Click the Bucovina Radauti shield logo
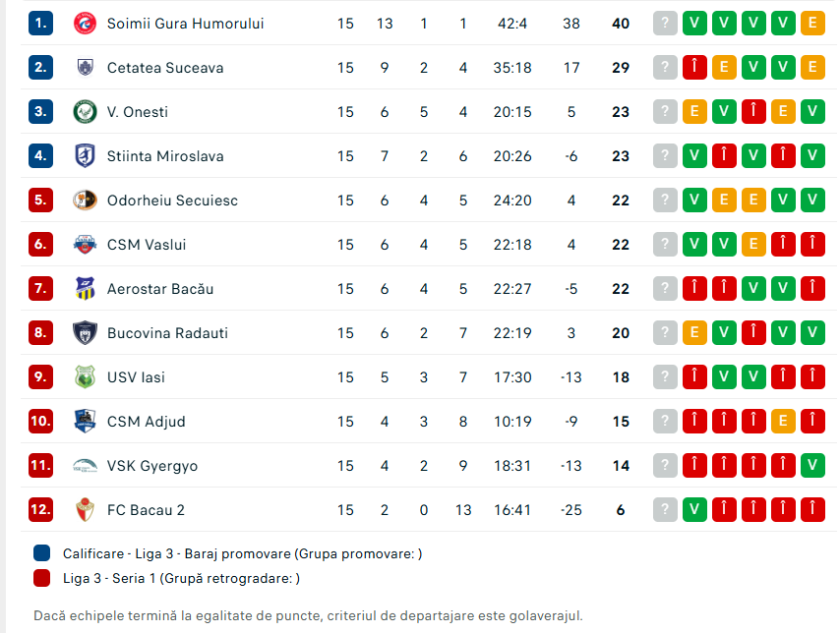Screen dimensions: 840x633 (86, 333)
